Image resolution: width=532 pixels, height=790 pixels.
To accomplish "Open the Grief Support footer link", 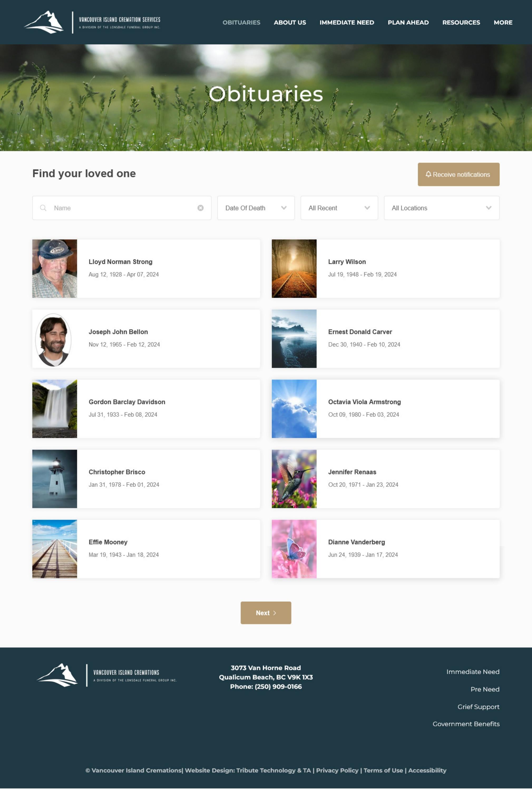I will (479, 706).
